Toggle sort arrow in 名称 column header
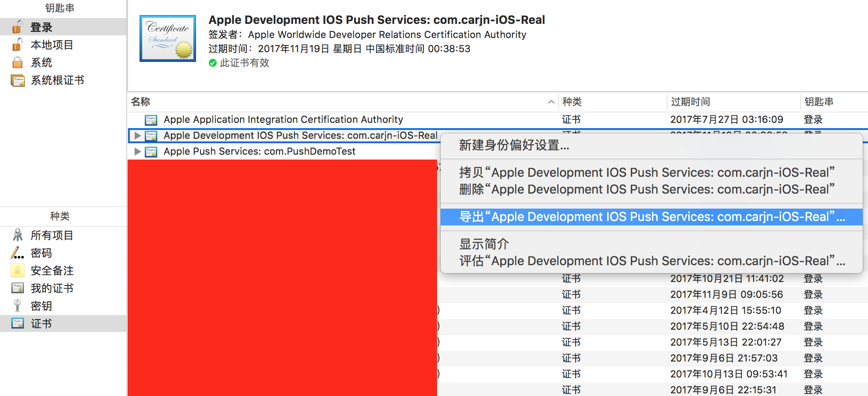This screenshot has height=396, width=868. click(551, 102)
